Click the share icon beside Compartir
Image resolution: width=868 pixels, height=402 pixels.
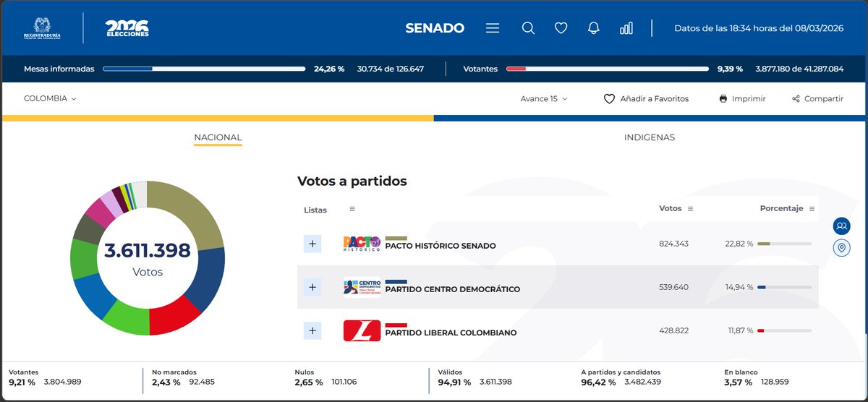[796, 98]
